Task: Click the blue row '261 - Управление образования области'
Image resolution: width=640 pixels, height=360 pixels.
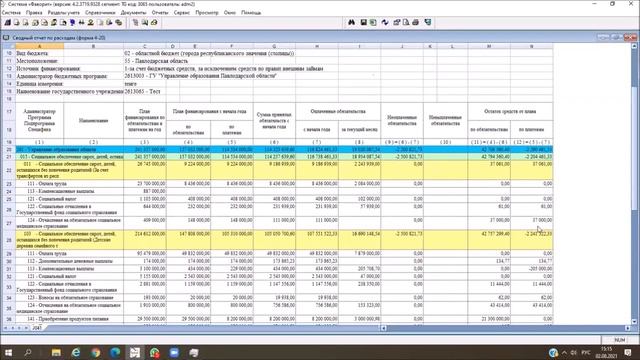Action: coord(284,149)
